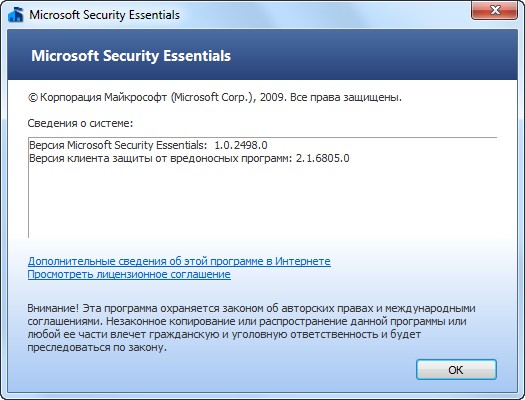Click the 'Версия Microsoft Security Essentials' line
This screenshot has height=400, width=525.
click(x=148, y=145)
